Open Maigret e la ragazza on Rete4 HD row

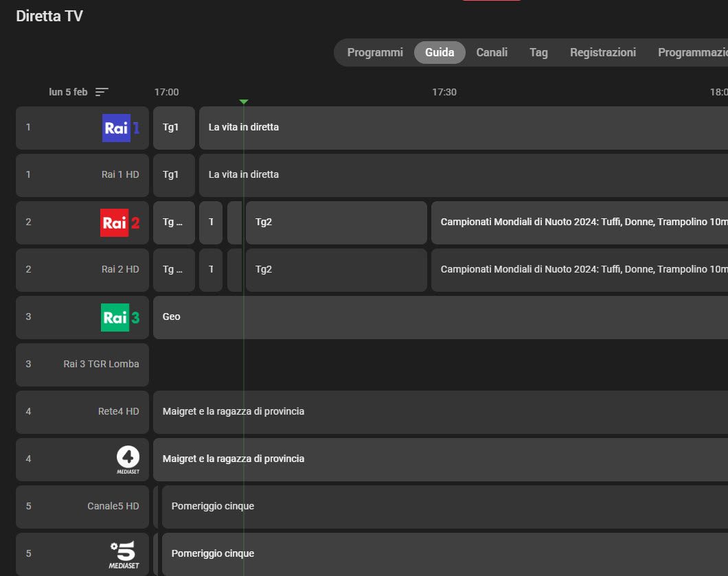[441, 412]
